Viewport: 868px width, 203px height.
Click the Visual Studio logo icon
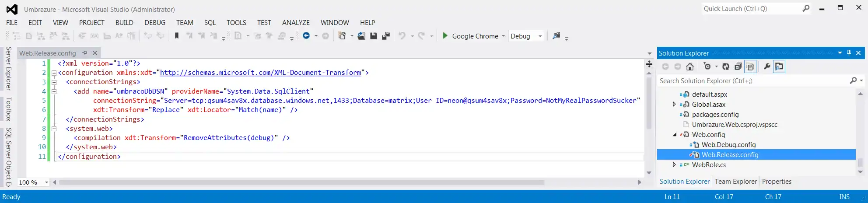click(x=12, y=9)
